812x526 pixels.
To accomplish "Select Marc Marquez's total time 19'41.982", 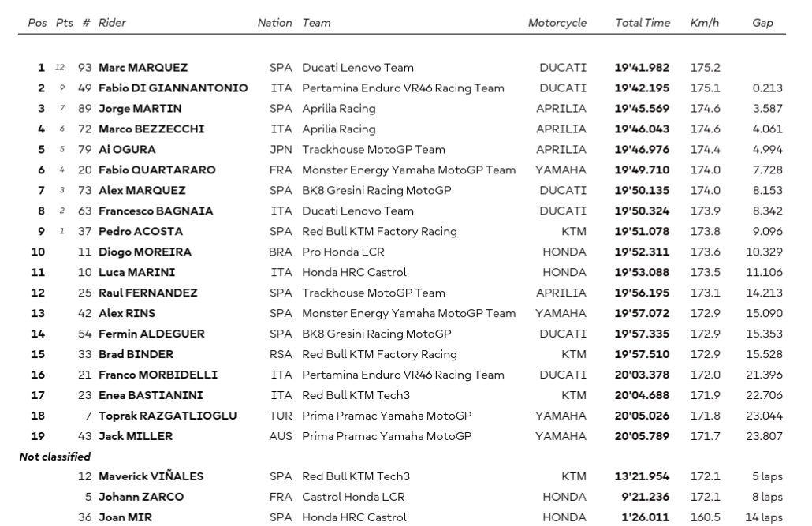I will pos(642,68).
